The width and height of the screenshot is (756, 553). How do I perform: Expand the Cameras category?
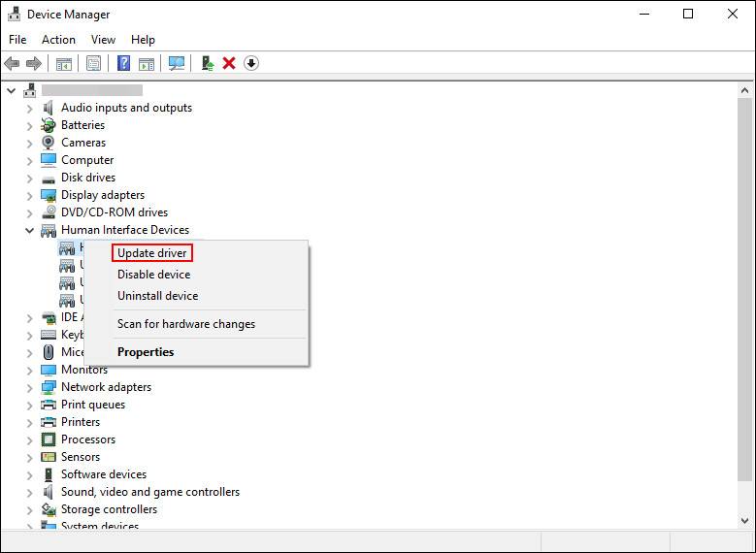pyautogui.click(x=29, y=144)
